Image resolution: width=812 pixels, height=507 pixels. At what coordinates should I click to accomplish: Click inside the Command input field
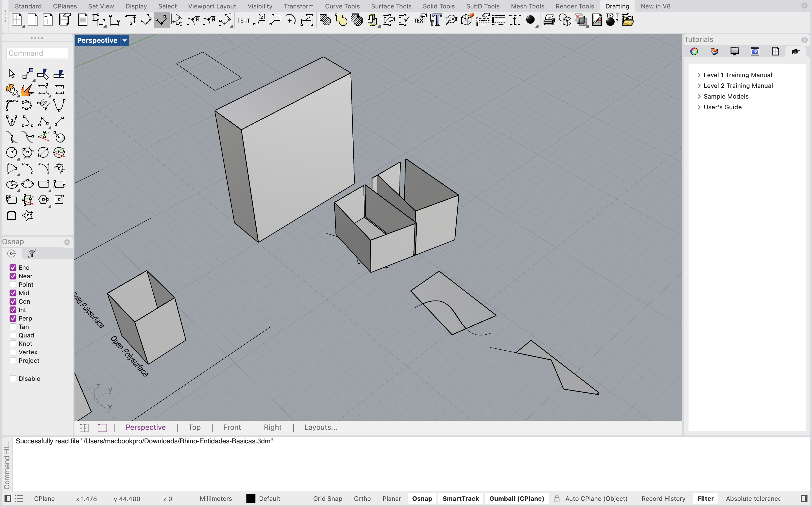click(x=37, y=53)
